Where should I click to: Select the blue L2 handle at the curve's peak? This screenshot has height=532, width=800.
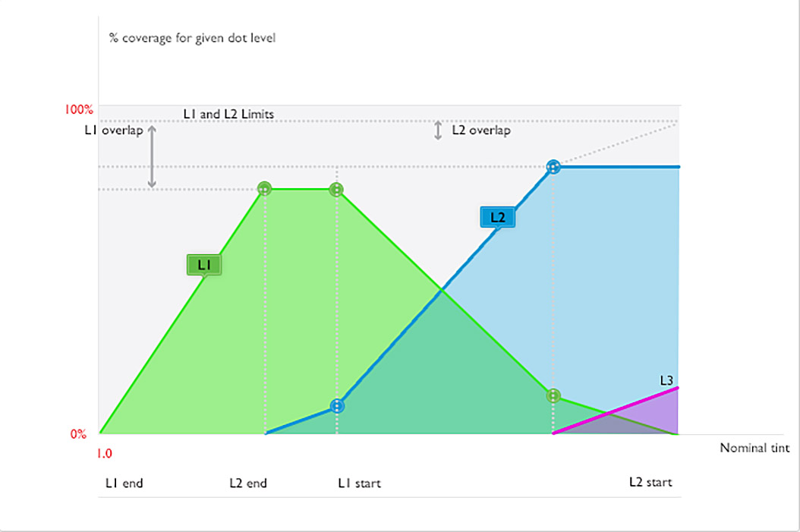pos(554,167)
